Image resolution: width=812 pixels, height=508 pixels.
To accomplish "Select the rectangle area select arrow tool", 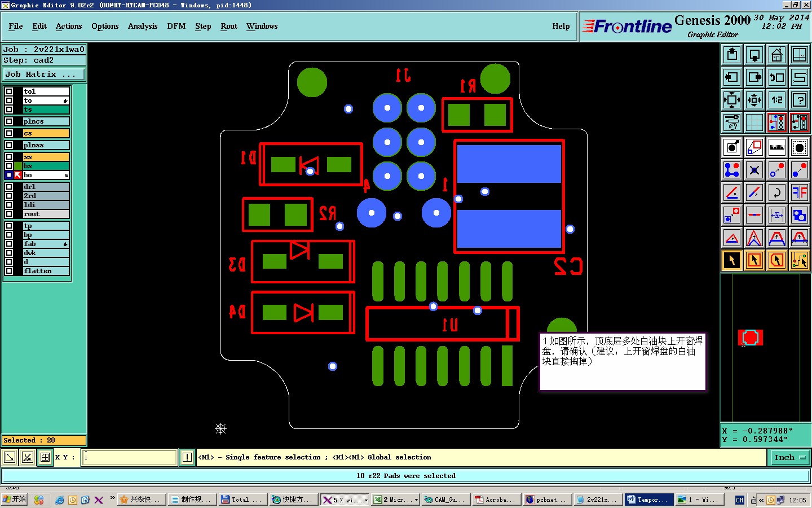I will point(754,260).
